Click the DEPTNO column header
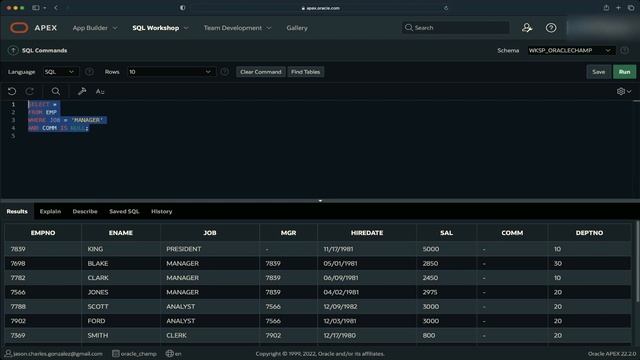 pos(589,233)
